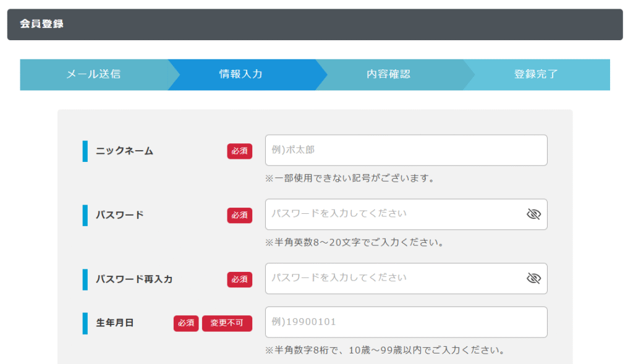Image resolution: width=633 pixels, height=364 pixels.
Task: Click 必須 badge beside 生年月日
Action: [x=185, y=323]
